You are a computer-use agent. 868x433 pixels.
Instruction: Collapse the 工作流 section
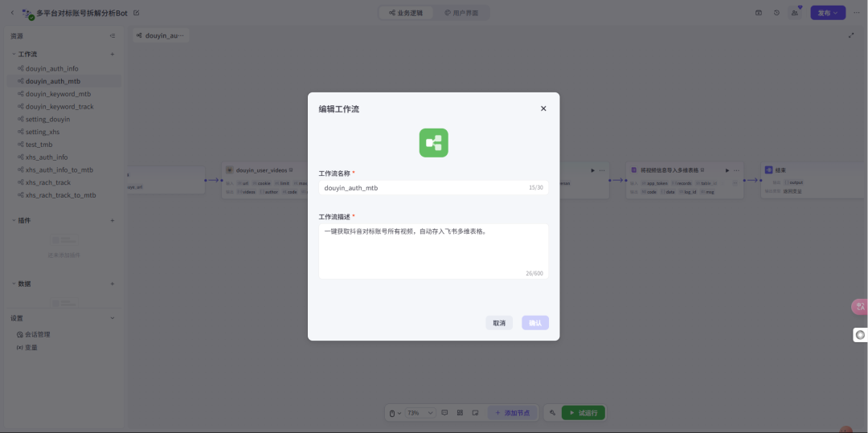click(14, 54)
